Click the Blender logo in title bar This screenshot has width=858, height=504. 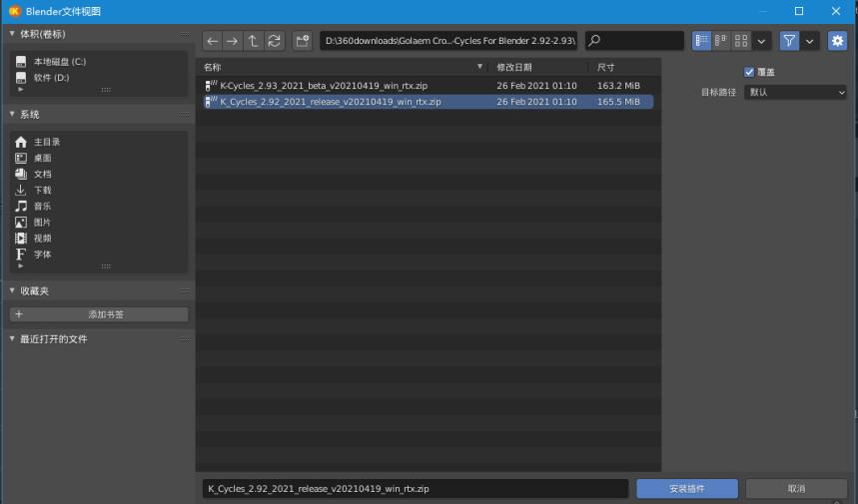tap(15, 11)
